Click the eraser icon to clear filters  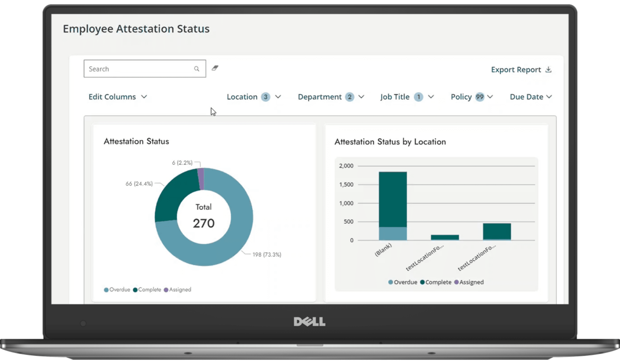coord(215,68)
